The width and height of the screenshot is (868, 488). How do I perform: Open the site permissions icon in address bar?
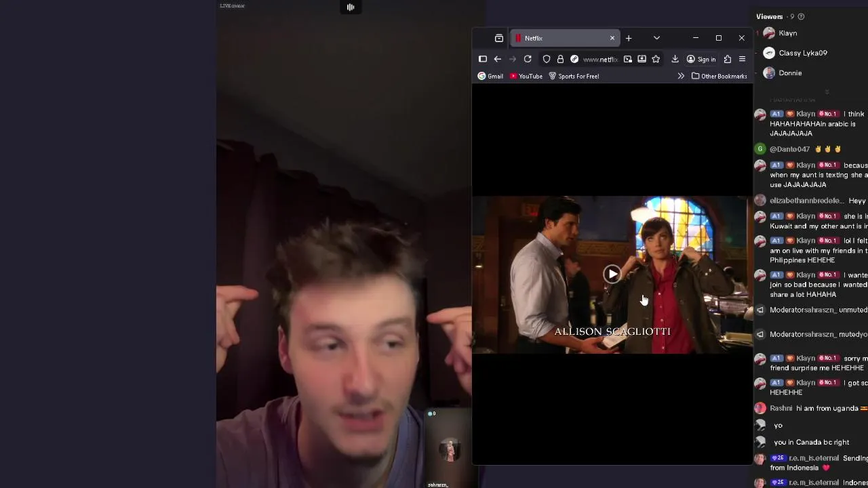pyautogui.click(x=574, y=59)
